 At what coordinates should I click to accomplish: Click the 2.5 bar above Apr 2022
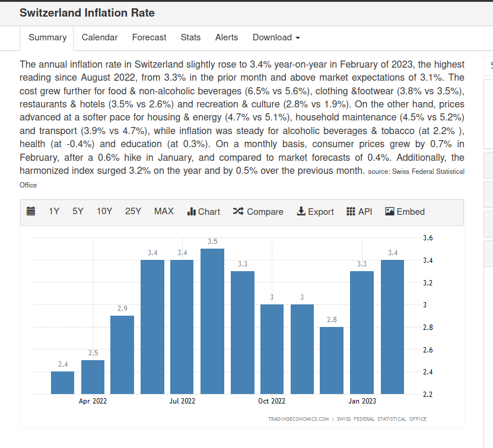(93, 377)
